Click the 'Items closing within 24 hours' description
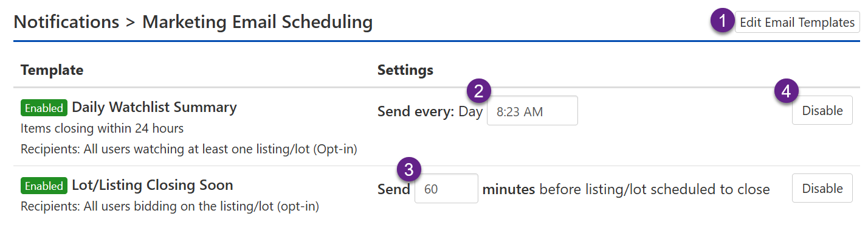868x227 pixels. (102, 128)
